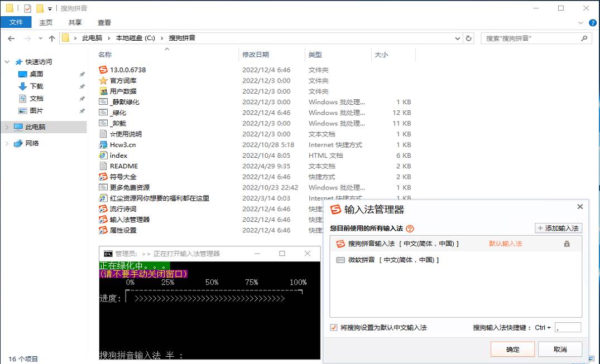This screenshot has height=364, width=600.
Task: Click the 添加输入法 button
Action: coord(558,228)
